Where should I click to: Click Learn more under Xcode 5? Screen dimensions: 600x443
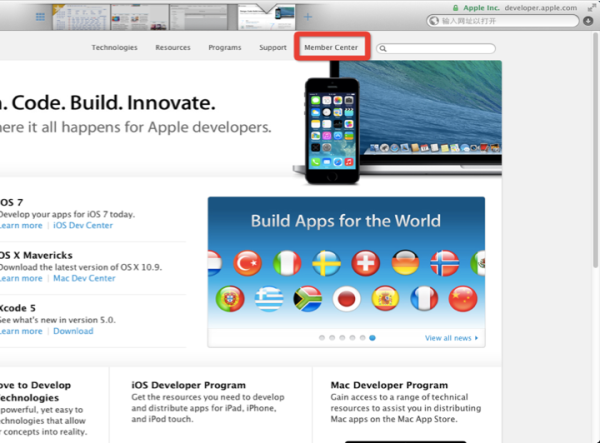pyautogui.click(x=21, y=331)
